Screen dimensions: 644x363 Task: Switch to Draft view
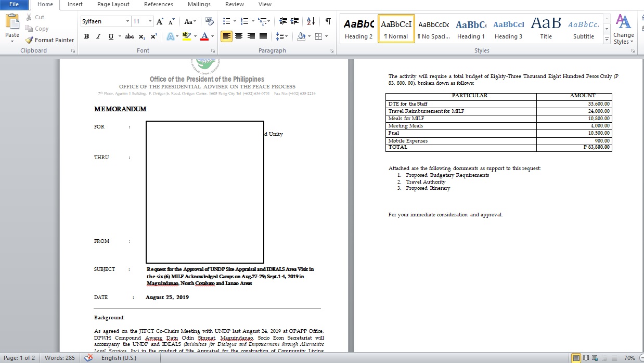coord(615,358)
